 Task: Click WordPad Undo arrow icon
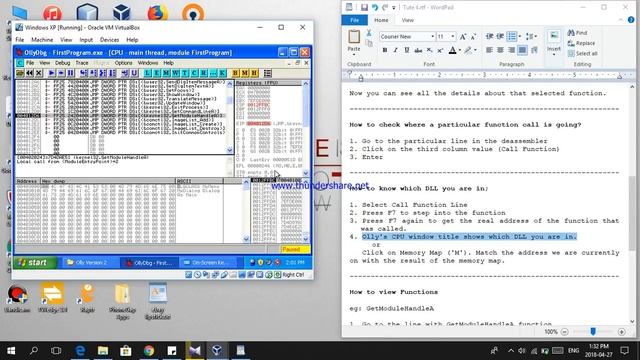coord(375,7)
